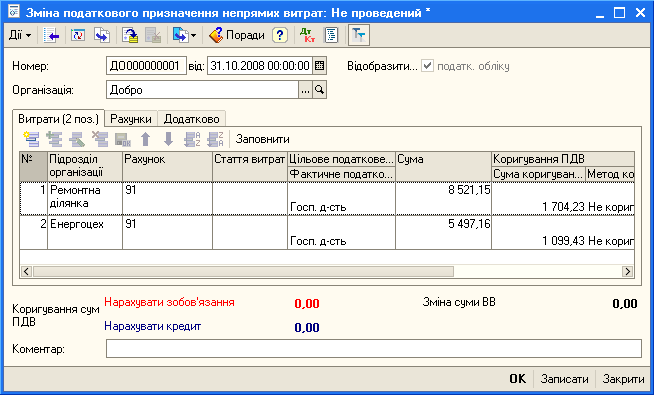The width and height of the screenshot is (654, 395).
Task: Sort rows descending Z-A icon
Action: (216, 139)
